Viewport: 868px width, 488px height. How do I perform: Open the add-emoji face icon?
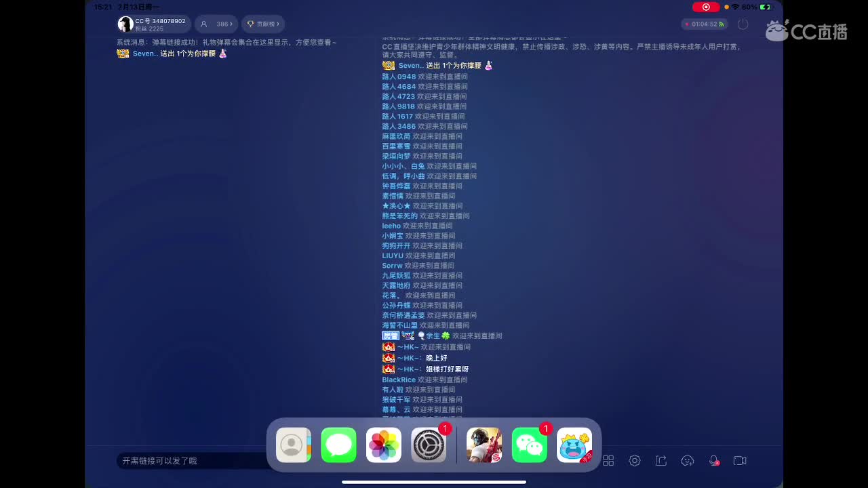click(688, 460)
